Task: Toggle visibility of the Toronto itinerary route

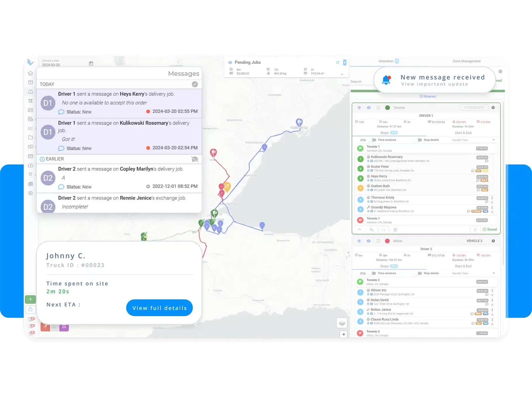Action: pyautogui.click(x=368, y=107)
